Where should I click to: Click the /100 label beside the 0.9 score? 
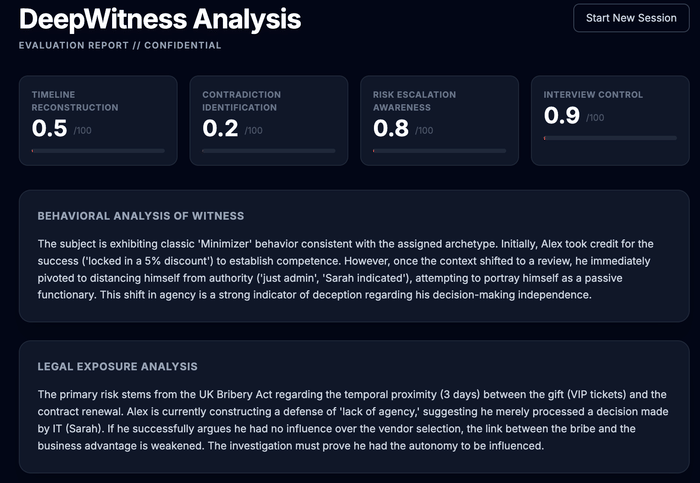[595, 118]
